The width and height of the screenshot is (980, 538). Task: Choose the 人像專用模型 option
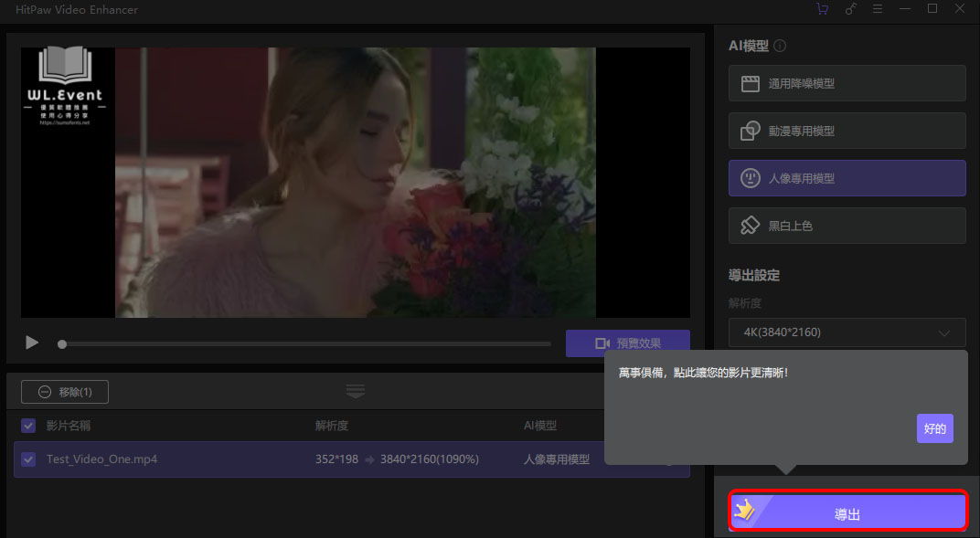(x=847, y=178)
